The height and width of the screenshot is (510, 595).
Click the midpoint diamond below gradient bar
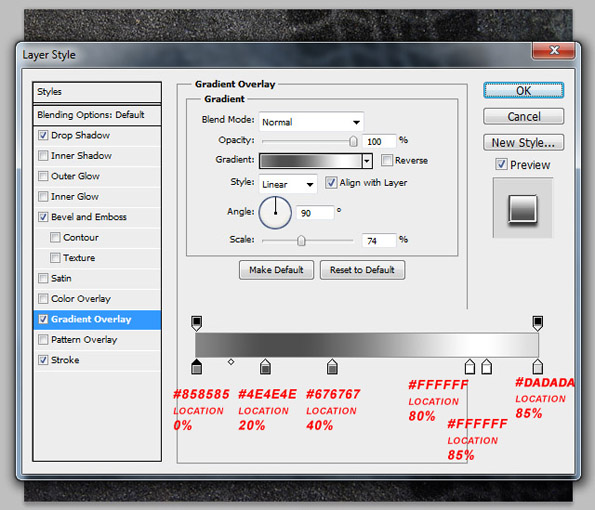pos(231,362)
